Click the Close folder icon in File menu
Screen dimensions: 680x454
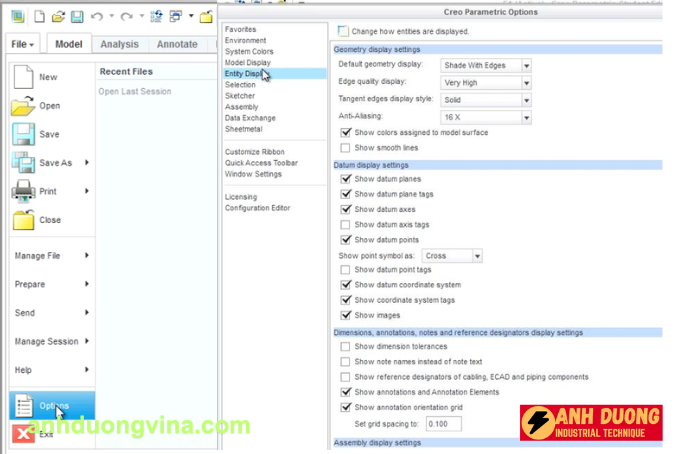24,220
